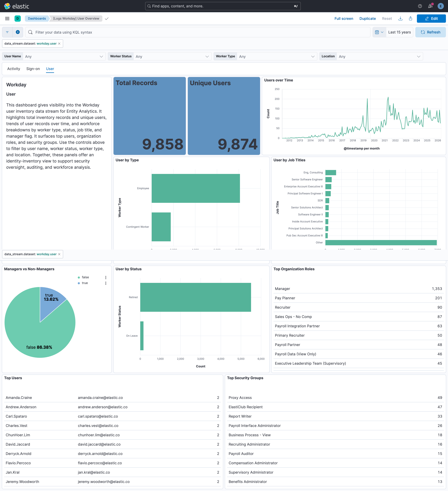Click the saved-state checkmark beside dashboard title
448x491 pixels.
107,19
